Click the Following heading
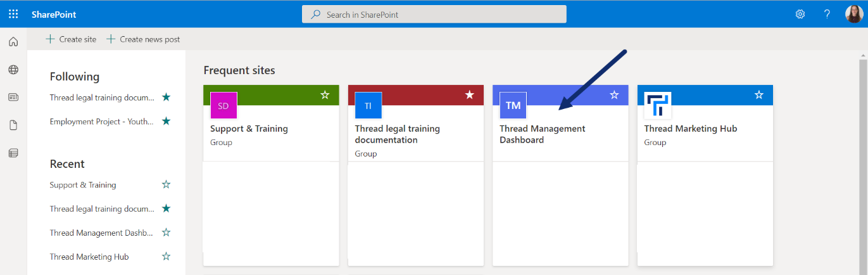 pos(75,77)
